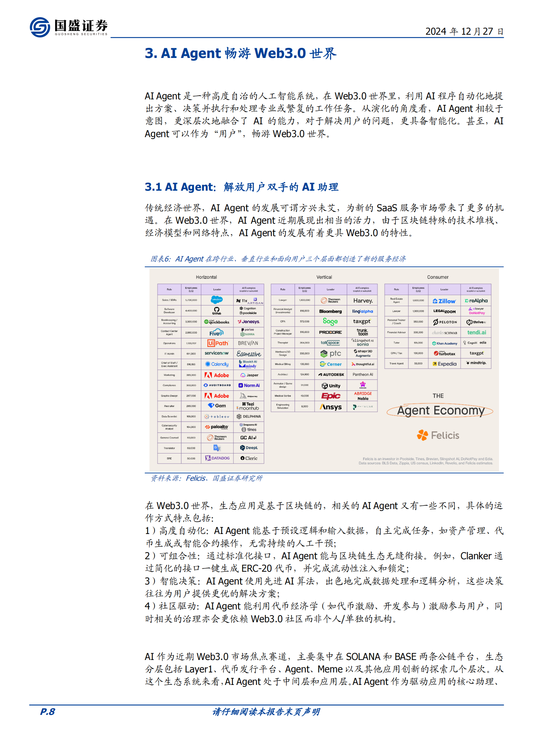Select the turbotax logo in the CPA / Tax row
Image resolution: width=534 pixels, height=756 pixels.
click(444, 353)
